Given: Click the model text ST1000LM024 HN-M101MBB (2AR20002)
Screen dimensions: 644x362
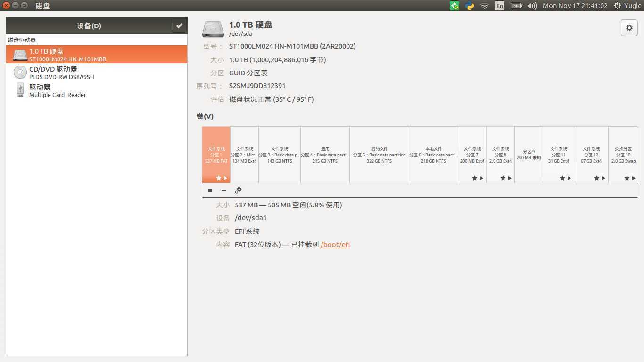Looking at the screenshot, I should click(x=292, y=46).
